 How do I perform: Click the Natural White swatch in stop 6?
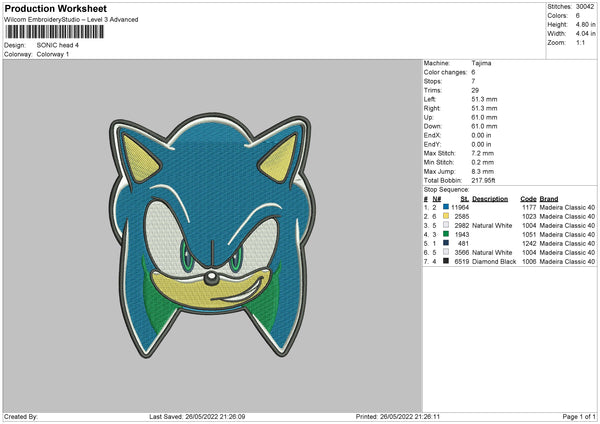(x=446, y=251)
